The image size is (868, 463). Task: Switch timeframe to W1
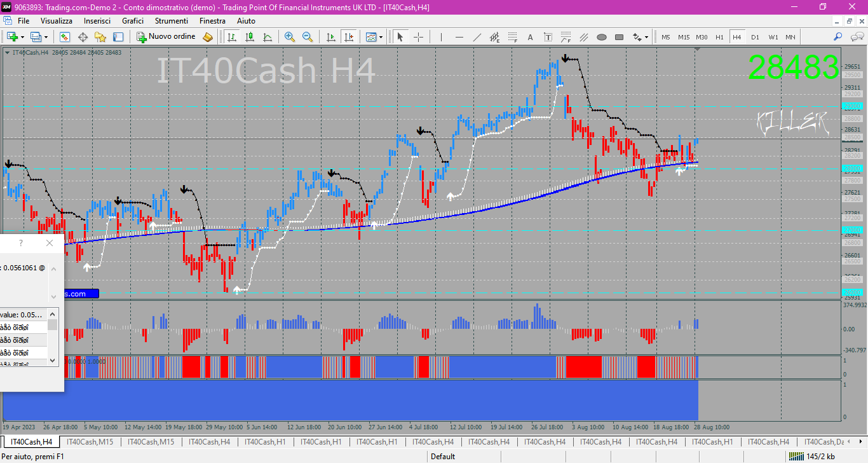[773, 37]
